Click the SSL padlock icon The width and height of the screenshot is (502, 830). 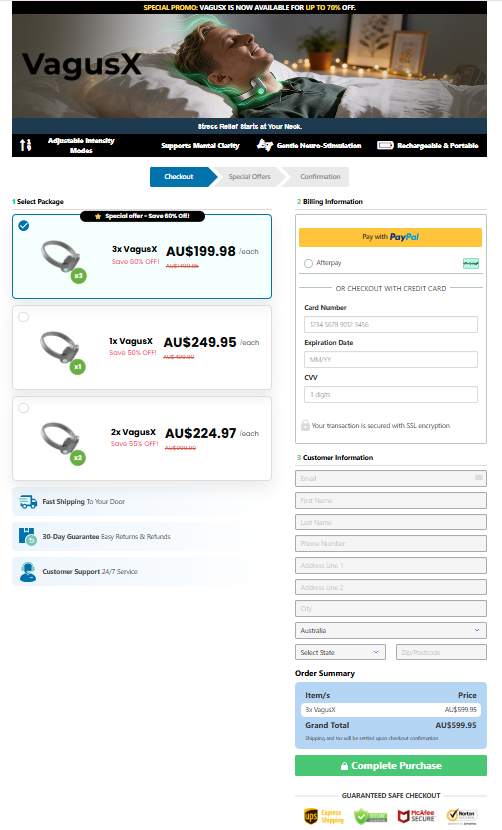coord(305,425)
